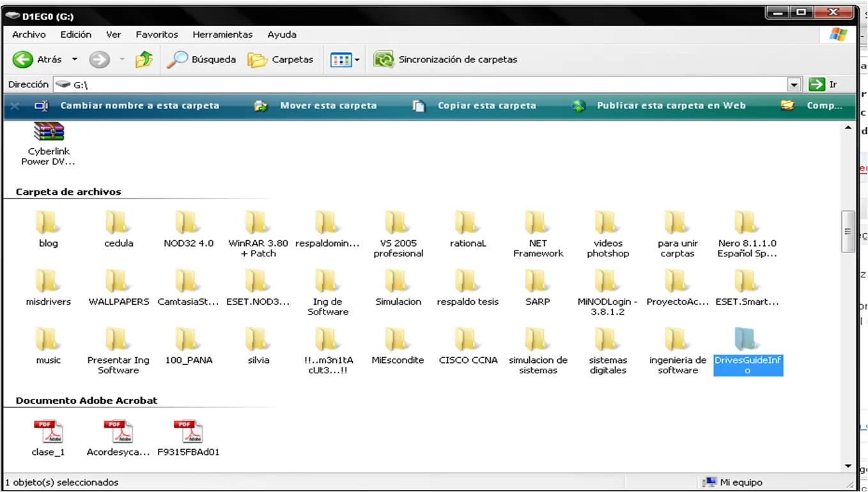Select the cedula folder
This screenshot has width=868, height=492.
(x=119, y=229)
